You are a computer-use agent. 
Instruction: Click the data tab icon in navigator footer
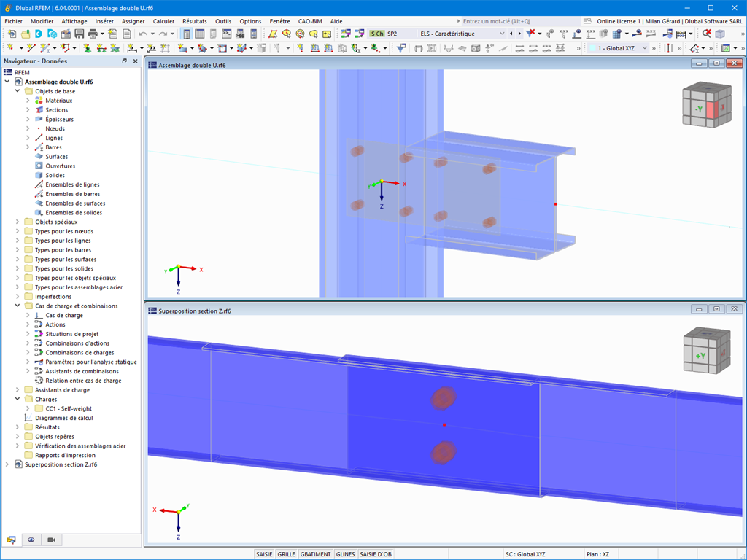11,540
